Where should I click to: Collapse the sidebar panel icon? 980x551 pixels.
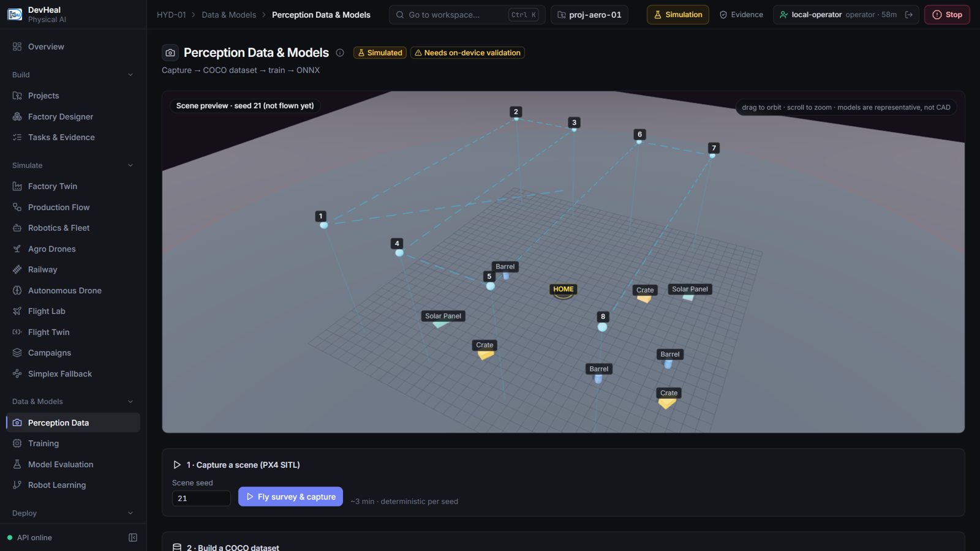tap(133, 538)
